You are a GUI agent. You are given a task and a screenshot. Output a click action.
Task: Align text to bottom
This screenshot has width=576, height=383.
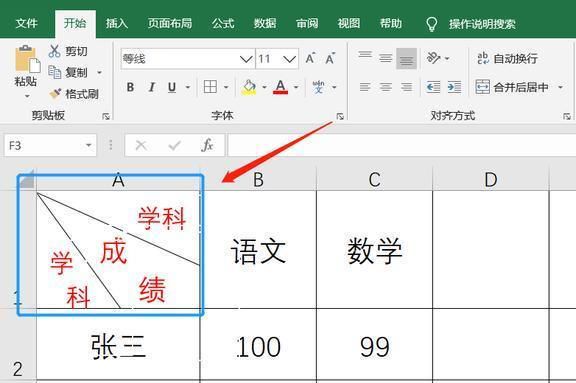pyautogui.click(x=406, y=58)
